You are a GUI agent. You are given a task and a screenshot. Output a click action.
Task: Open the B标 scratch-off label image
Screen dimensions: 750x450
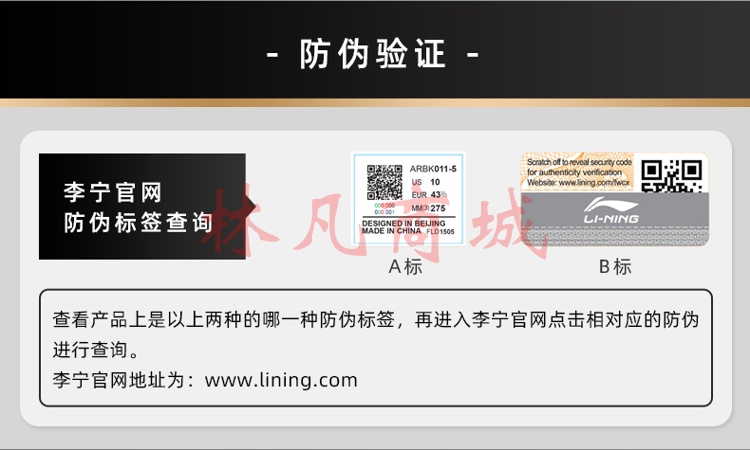614,199
